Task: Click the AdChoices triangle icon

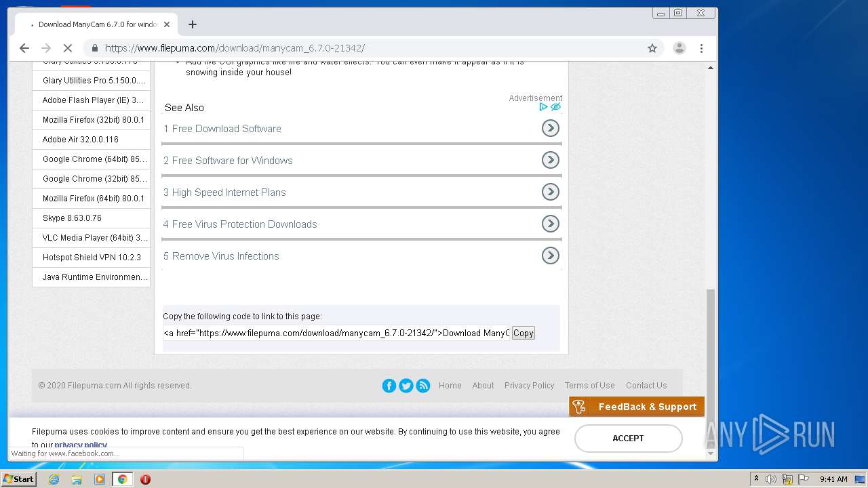Action: click(543, 107)
